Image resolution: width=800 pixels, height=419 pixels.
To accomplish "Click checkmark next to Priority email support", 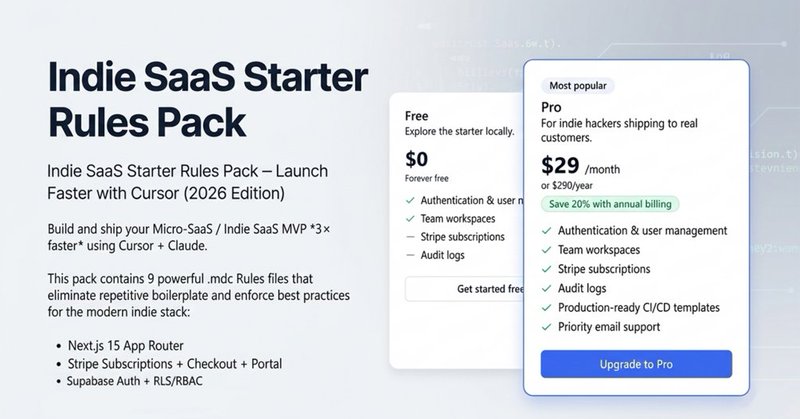I will coord(548,326).
